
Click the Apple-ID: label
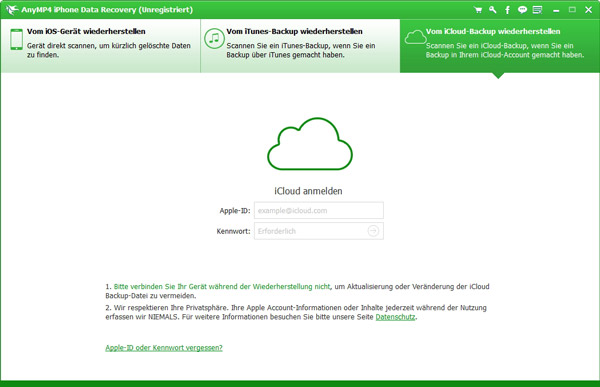point(235,211)
